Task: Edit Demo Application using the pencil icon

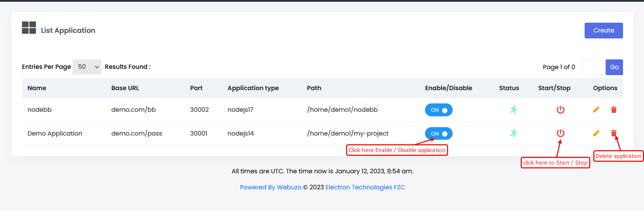Action: click(596, 133)
